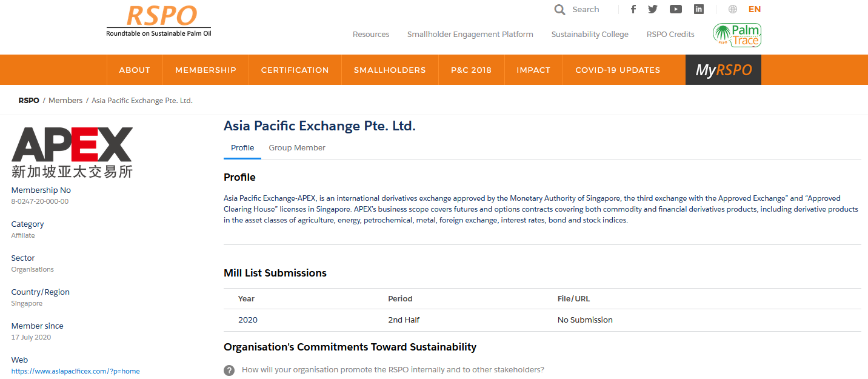868x379 pixels.
Task: Click Members breadcrumb link
Action: tap(65, 100)
